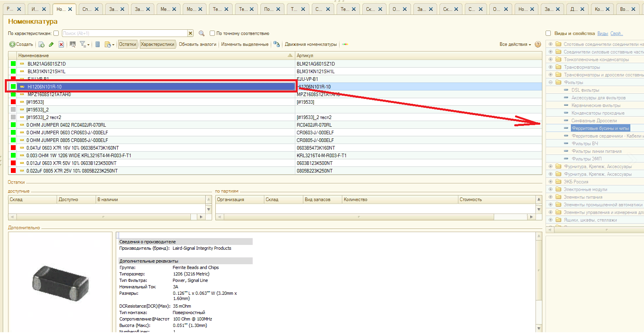Open help with the question mark icon

pos(538,44)
